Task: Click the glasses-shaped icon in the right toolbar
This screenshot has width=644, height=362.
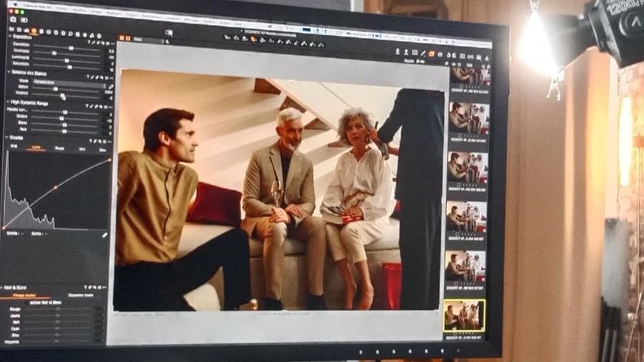Action: [471, 57]
